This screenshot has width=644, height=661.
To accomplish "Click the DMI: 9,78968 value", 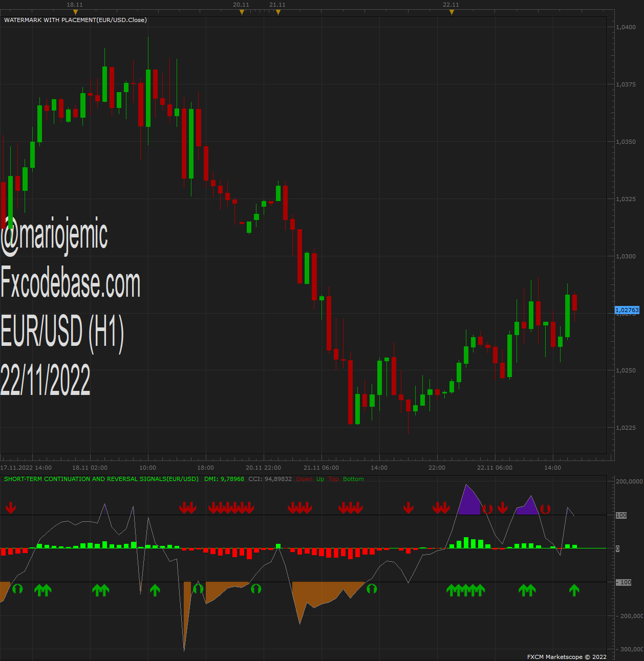I will coord(224,479).
